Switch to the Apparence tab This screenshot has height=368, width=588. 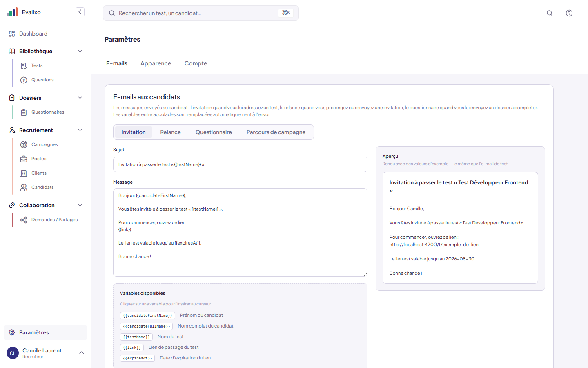point(156,63)
